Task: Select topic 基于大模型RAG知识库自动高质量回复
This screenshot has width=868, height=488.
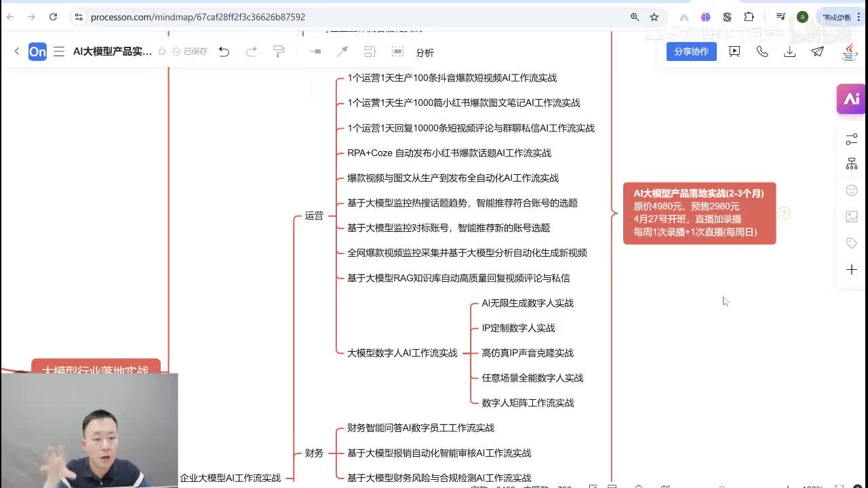Action: tap(458, 279)
